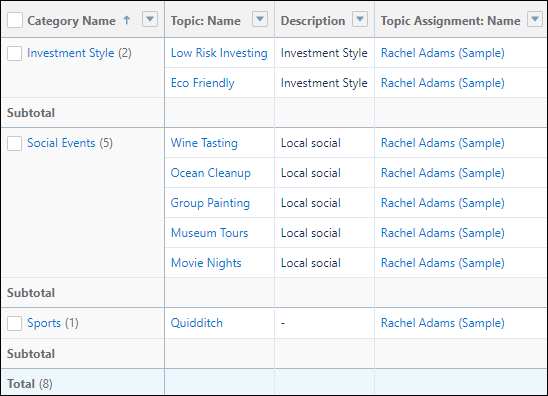Image resolution: width=548 pixels, height=396 pixels.
Task: Open Rachel Adams link in Wine Tasting row
Action: [443, 143]
